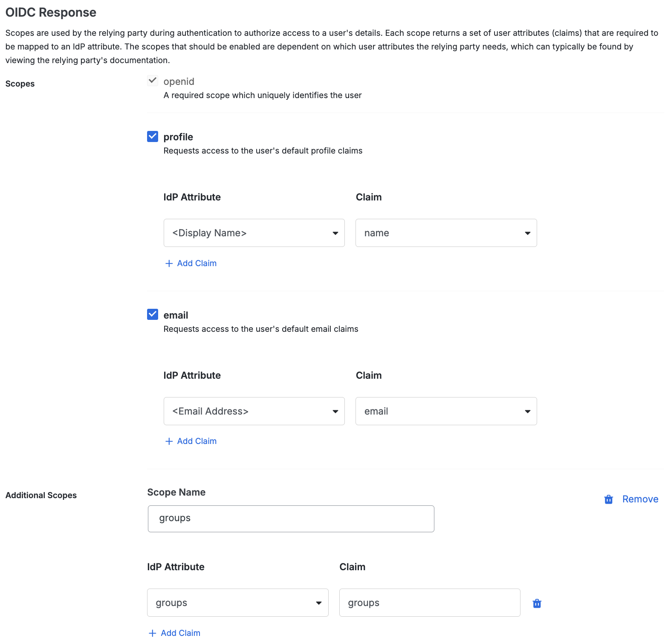Click the plus icon to add an email claim
The image size is (665, 644).
tap(169, 441)
